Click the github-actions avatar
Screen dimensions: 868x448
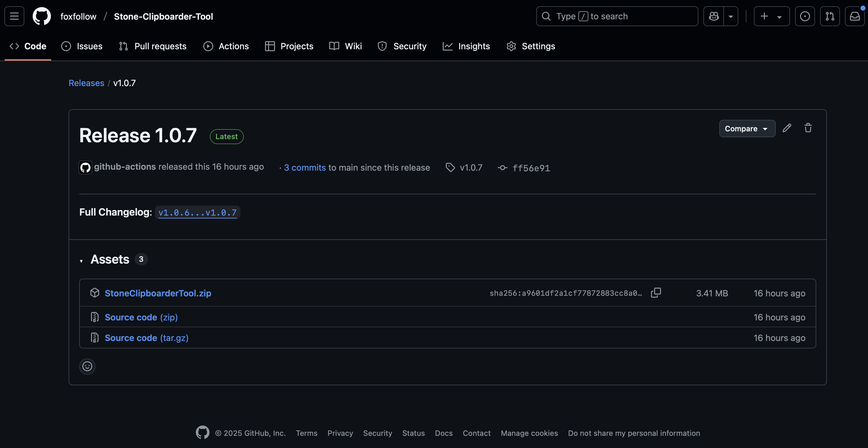coord(85,167)
